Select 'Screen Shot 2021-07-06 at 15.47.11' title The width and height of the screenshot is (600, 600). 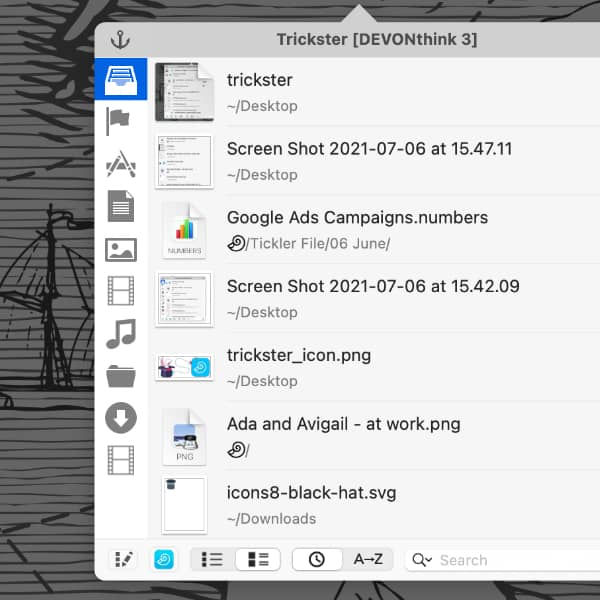coord(369,149)
